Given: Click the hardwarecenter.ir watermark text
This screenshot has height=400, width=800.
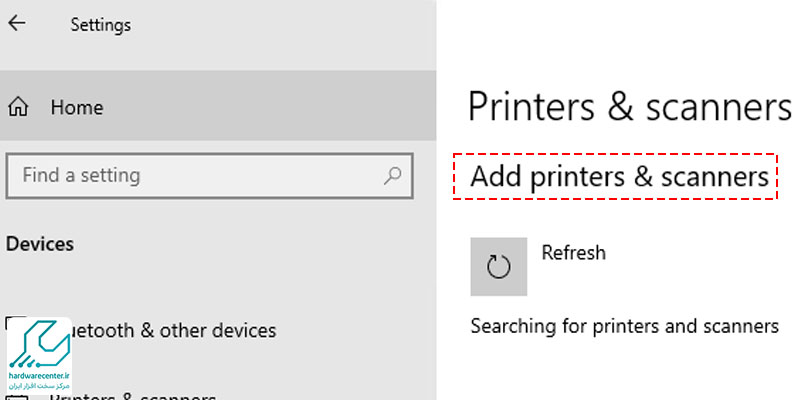Looking at the screenshot, I should (38, 373).
